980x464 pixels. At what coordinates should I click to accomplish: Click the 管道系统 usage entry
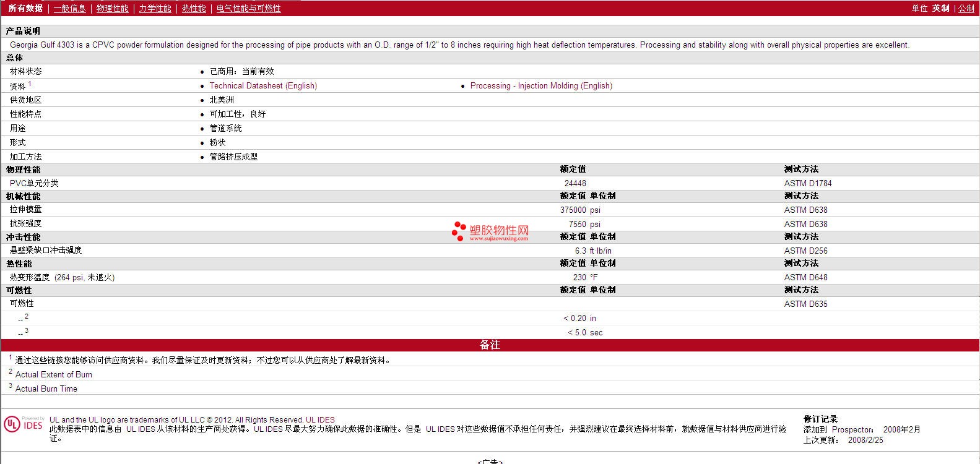click(225, 128)
